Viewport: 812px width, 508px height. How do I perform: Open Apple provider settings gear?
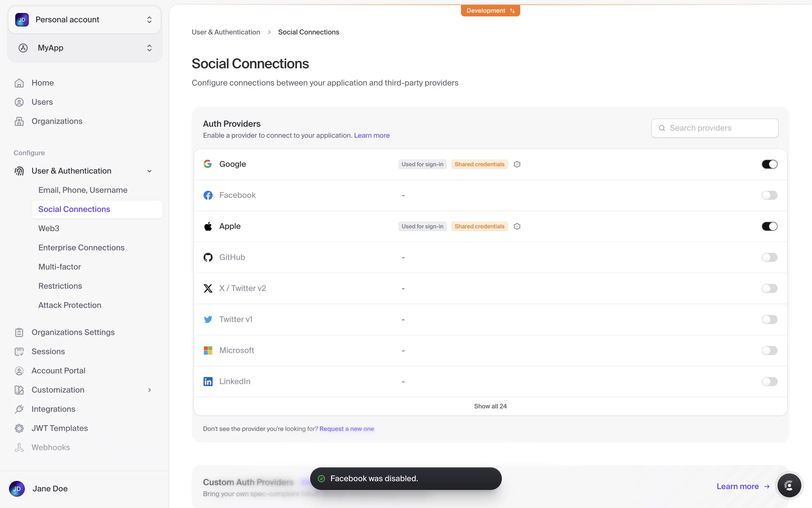pos(517,226)
